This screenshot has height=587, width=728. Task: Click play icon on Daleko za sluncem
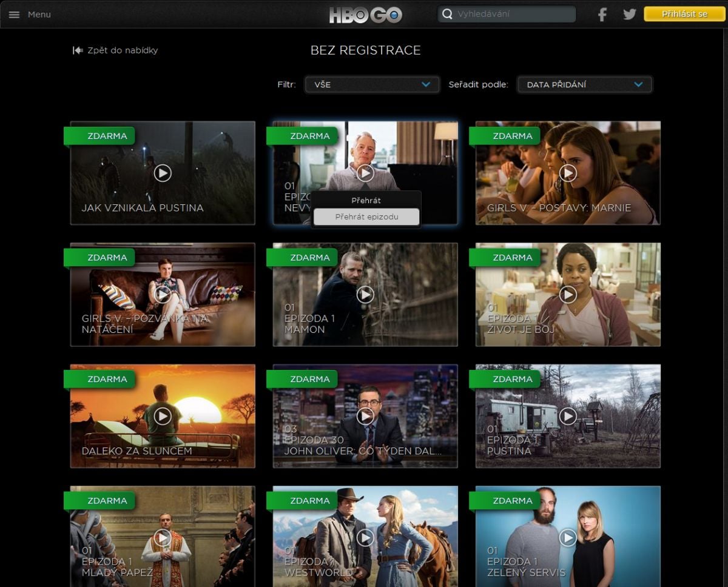tap(163, 416)
